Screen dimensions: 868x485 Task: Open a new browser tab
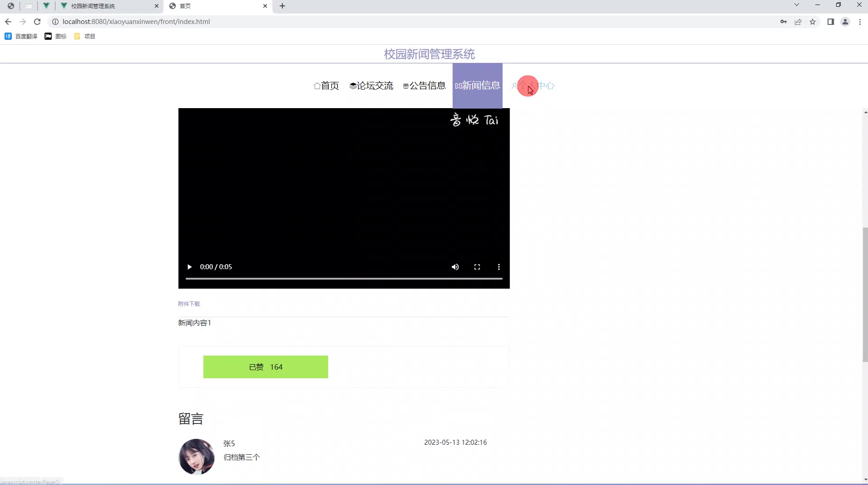click(x=282, y=6)
